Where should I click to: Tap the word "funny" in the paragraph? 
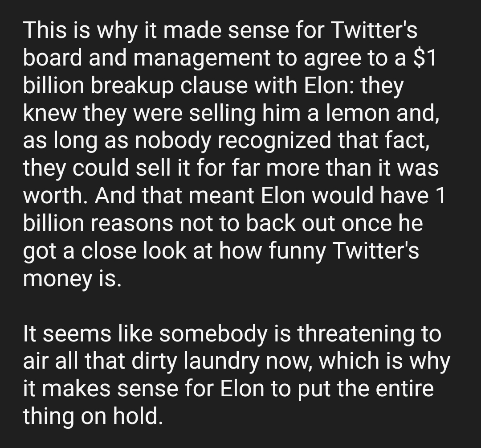[297, 251]
